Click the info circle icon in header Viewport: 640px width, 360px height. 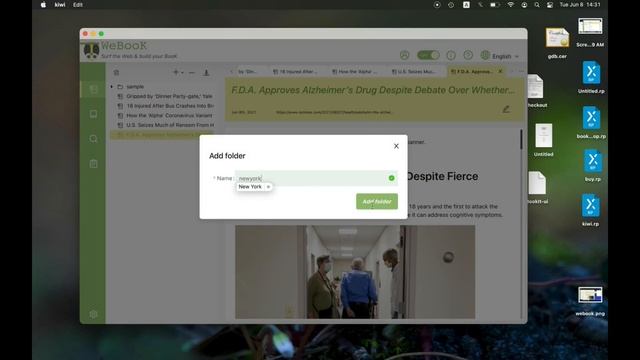pos(451,55)
